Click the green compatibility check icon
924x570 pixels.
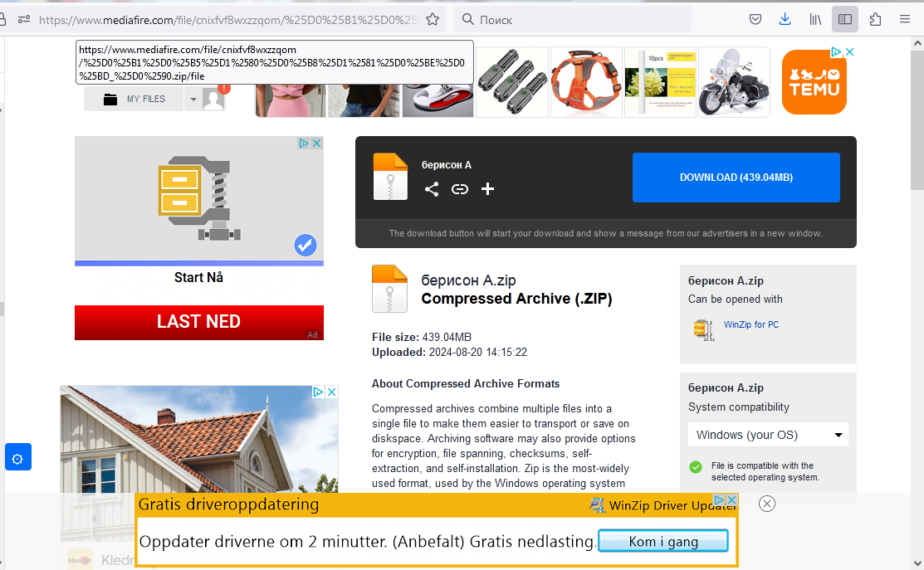click(696, 467)
